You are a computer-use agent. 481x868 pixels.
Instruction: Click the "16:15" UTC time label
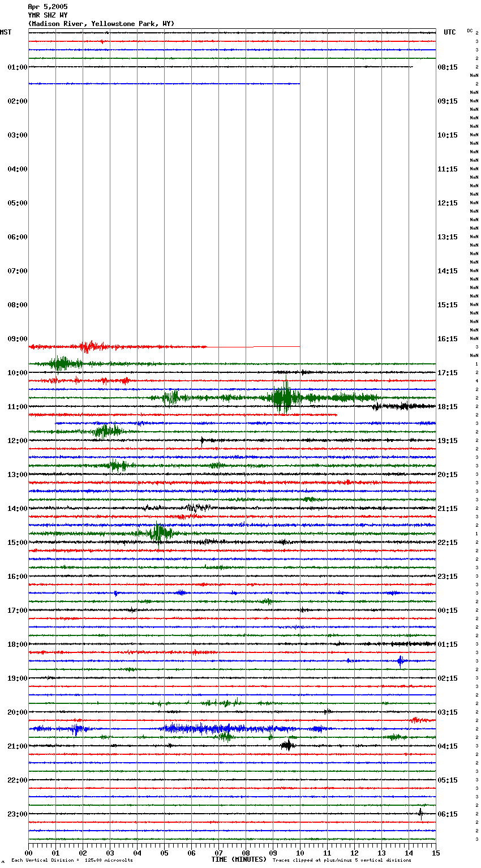[x=448, y=339]
